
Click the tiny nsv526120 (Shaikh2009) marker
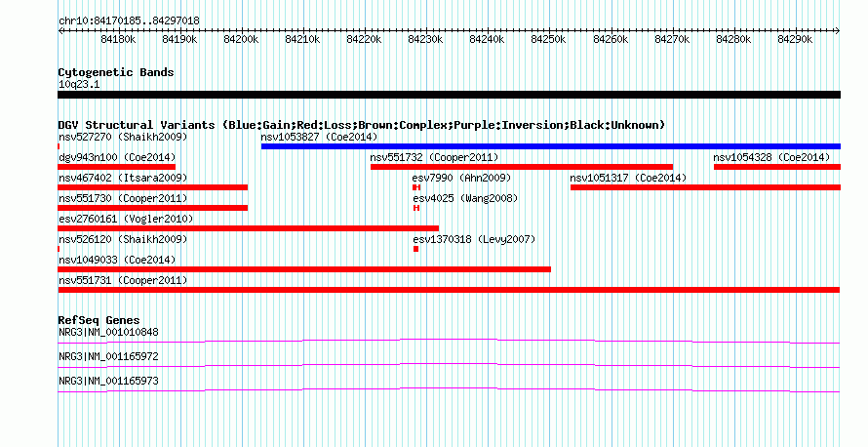(59, 249)
